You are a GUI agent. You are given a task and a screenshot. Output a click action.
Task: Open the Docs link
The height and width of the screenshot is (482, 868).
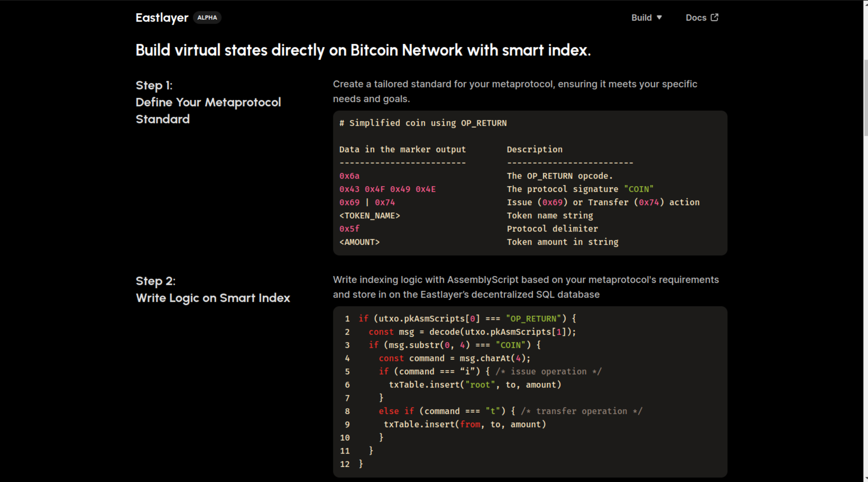(x=696, y=18)
